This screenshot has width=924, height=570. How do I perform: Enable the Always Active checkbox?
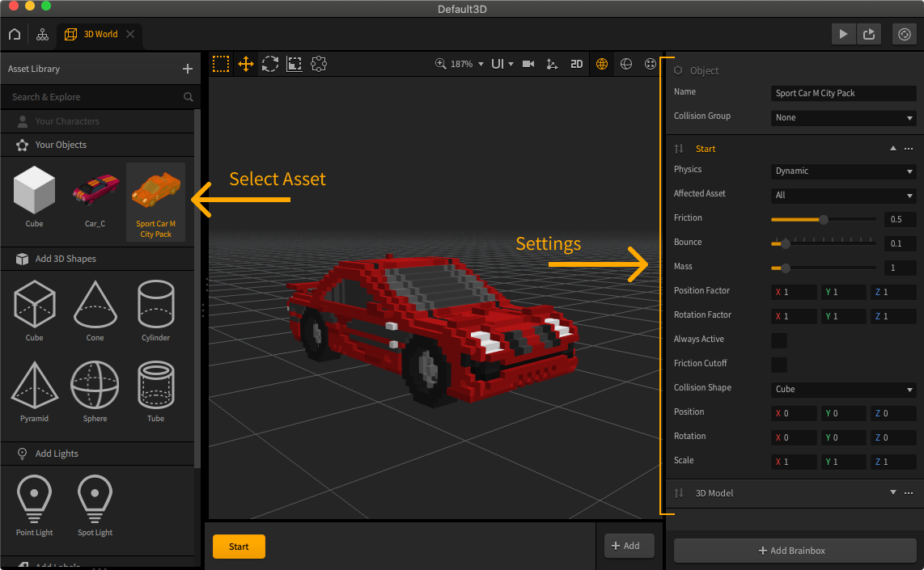point(779,340)
